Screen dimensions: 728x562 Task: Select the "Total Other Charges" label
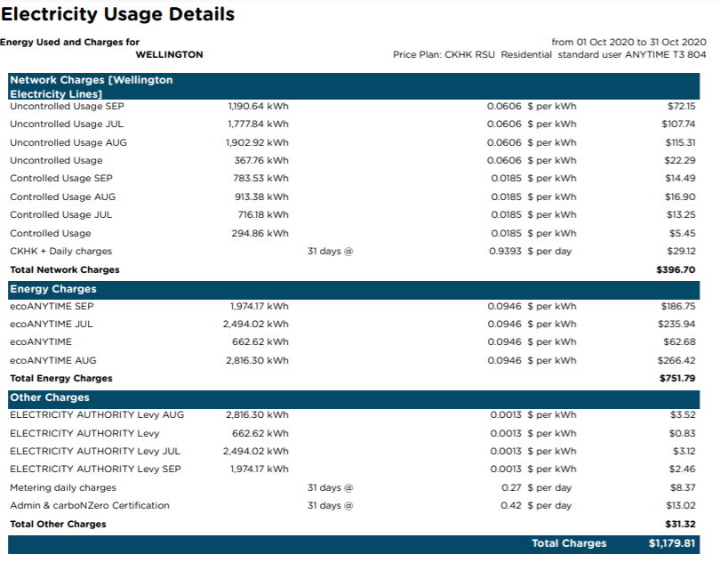tap(58, 524)
